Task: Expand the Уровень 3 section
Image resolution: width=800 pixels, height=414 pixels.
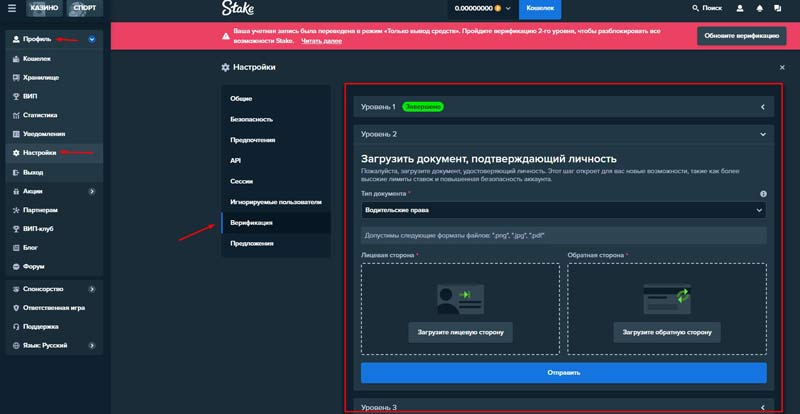Action: 563,407
